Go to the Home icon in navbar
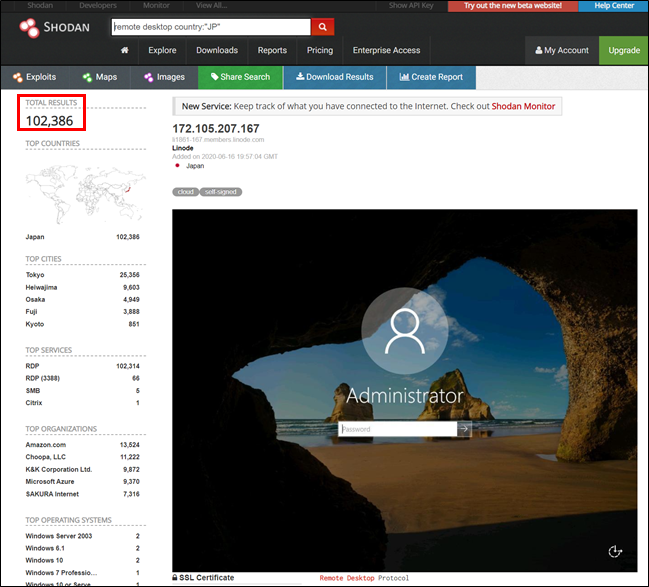Image resolution: width=649 pixels, height=587 pixels. coord(125,50)
